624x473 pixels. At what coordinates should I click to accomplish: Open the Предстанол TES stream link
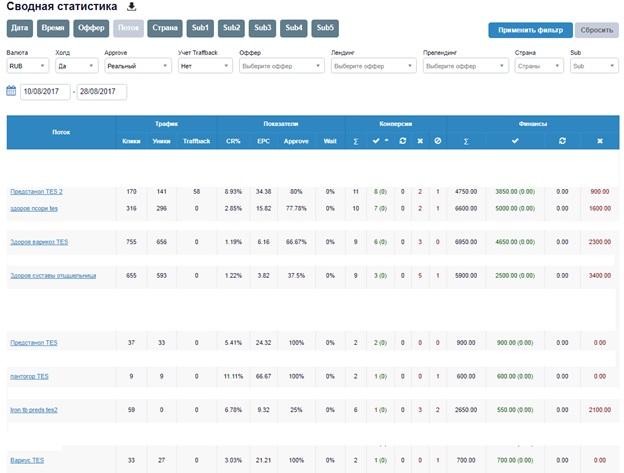coord(34,343)
